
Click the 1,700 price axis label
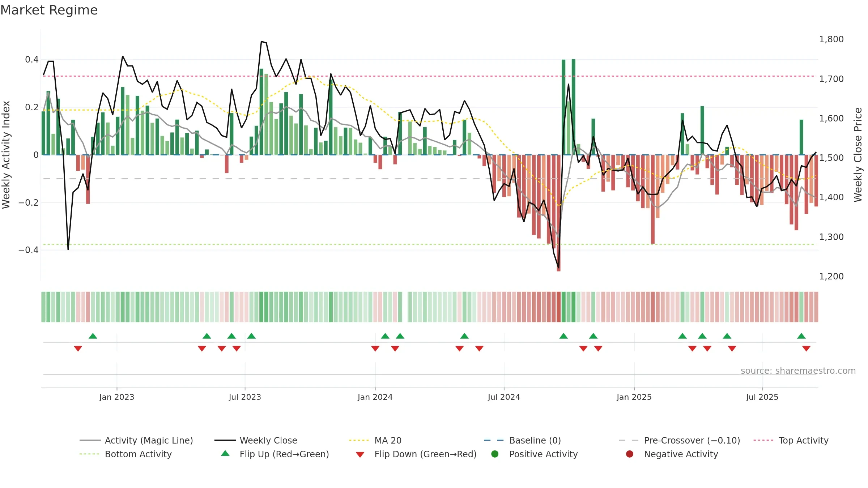point(831,79)
